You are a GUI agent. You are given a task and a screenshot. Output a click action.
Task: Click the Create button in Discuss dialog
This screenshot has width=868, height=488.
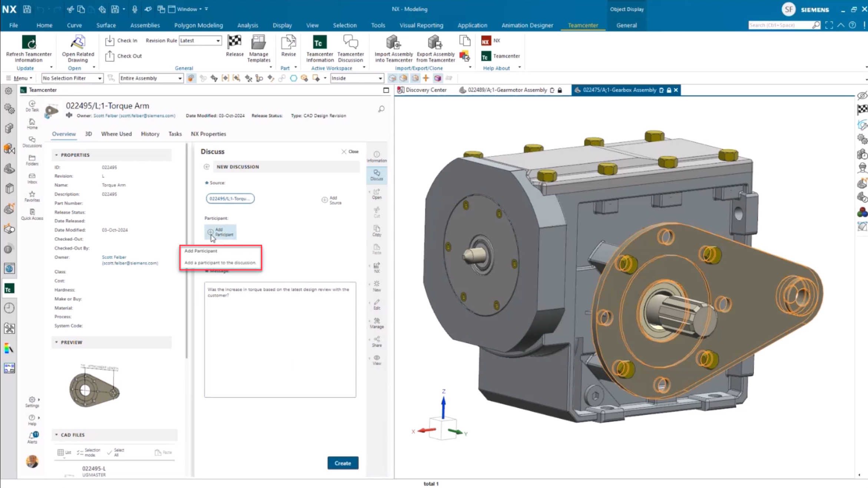click(343, 463)
